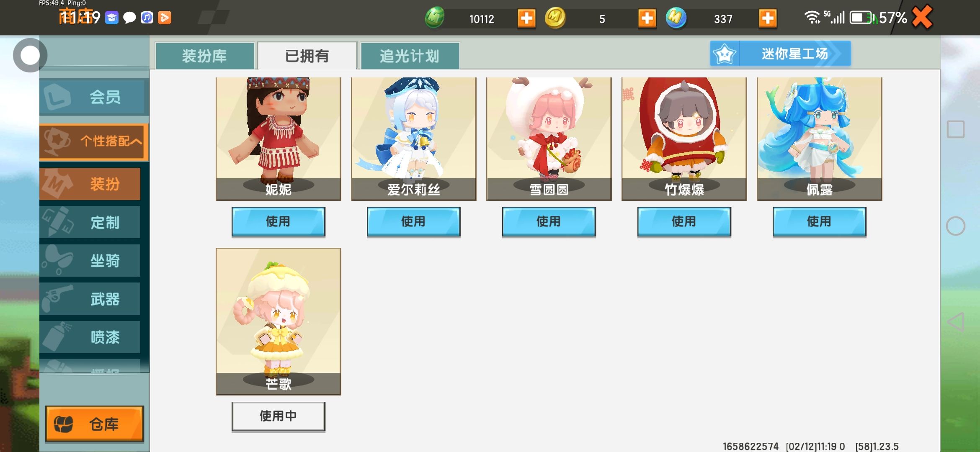This screenshot has width=980, height=452.
Task: Switch to the 装扮库 tab
Action: tap(205, 56)
